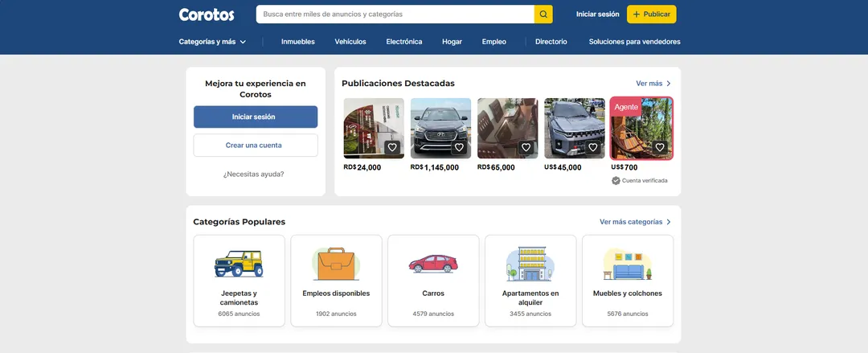The image size is (868, 353).
Task: Click the 5676 anuncios count
Action: pos(628,314)
